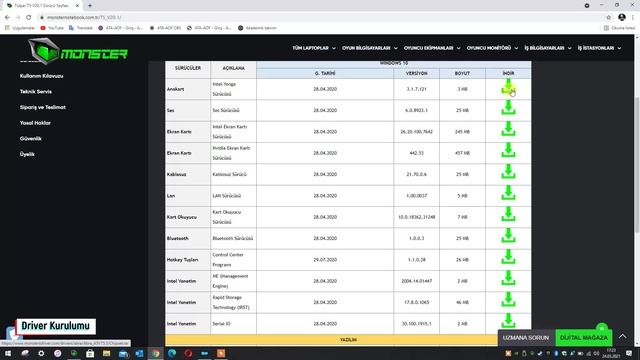Click the Kart Okuyucu row label
This screenshot has width=640, height=360.
coord(182,217)
